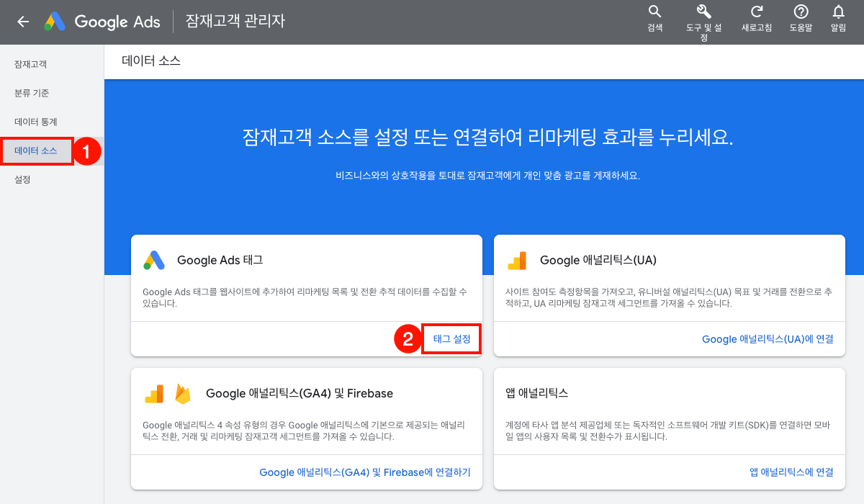The width and height of the screenshot is (864, 504).
Task: Click the 앱 애널리틱스 card title
Action: [537, 393]
